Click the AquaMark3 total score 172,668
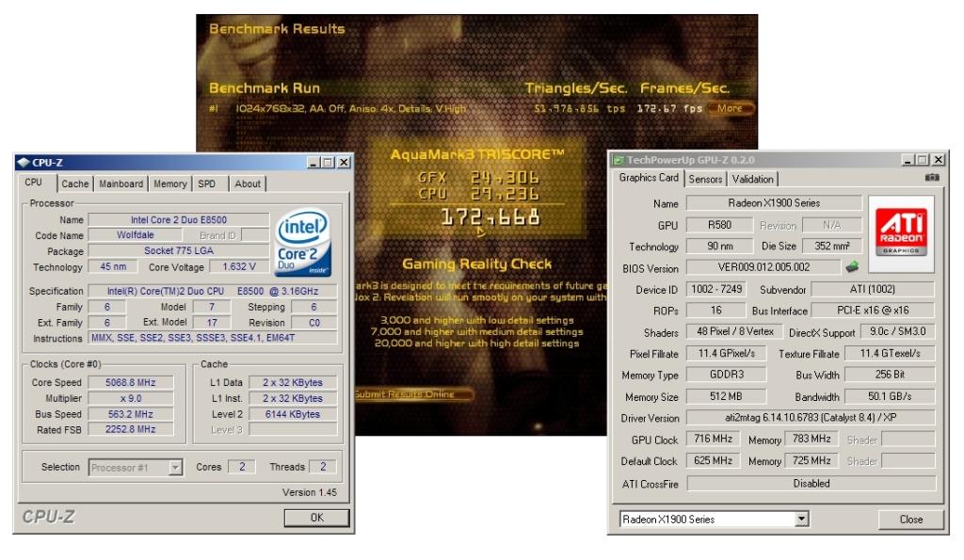Image resolution: width=964 pixels, height=560 pixels. [x=490, y=217]
